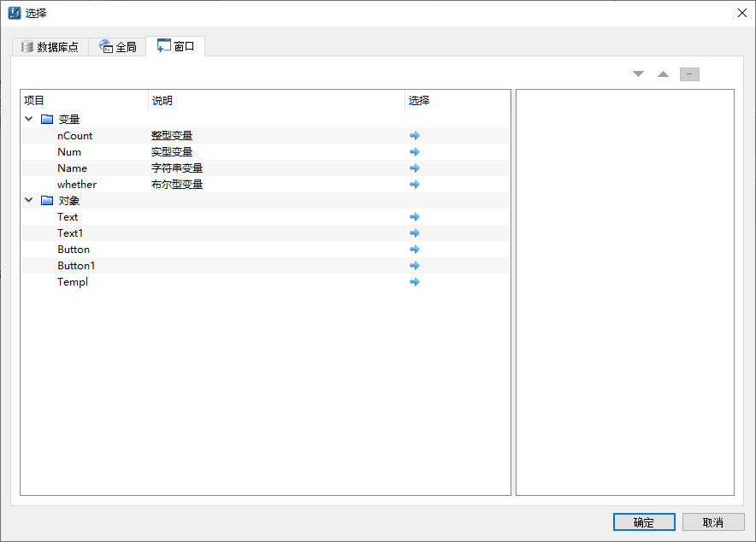Move selection down with gray triangle
The image size is (756, 542).
(638, 74)
